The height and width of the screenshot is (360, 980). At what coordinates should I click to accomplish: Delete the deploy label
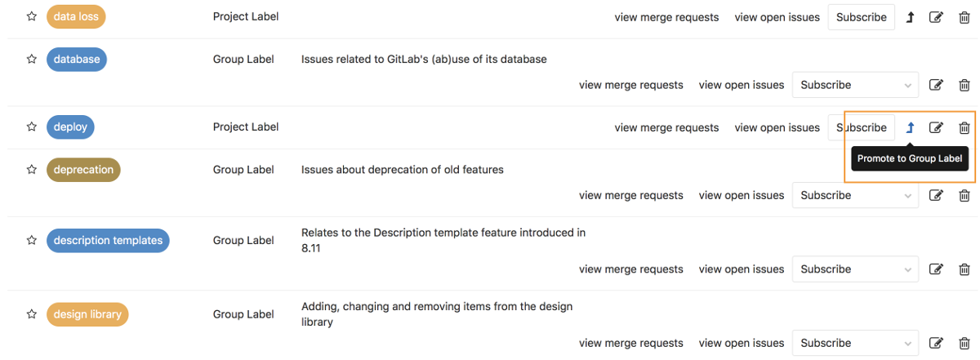[964, 127]
